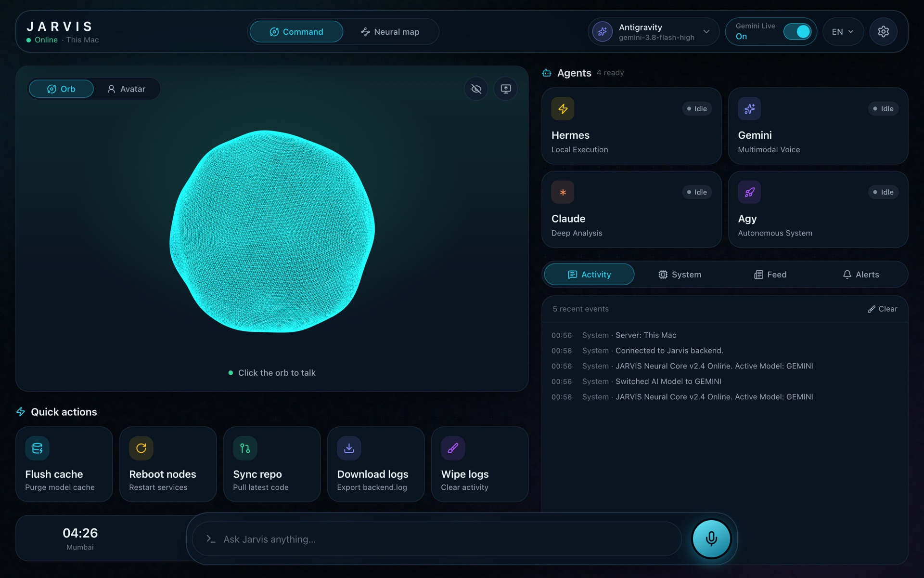Click the Wipe logs brush icon
The width and height of the screenshot is (924, 578).
click(x=453, y=448)
